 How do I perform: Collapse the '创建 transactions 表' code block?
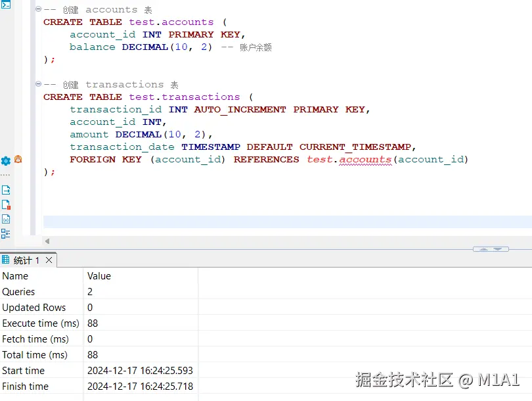(38, 84)
